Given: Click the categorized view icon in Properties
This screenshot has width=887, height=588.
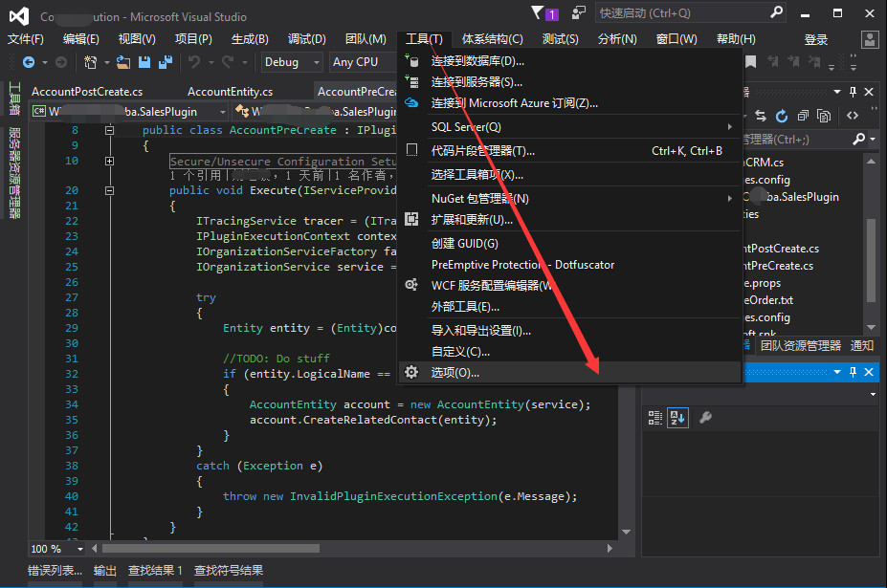Looking at the screenshot, I should 655,418.
